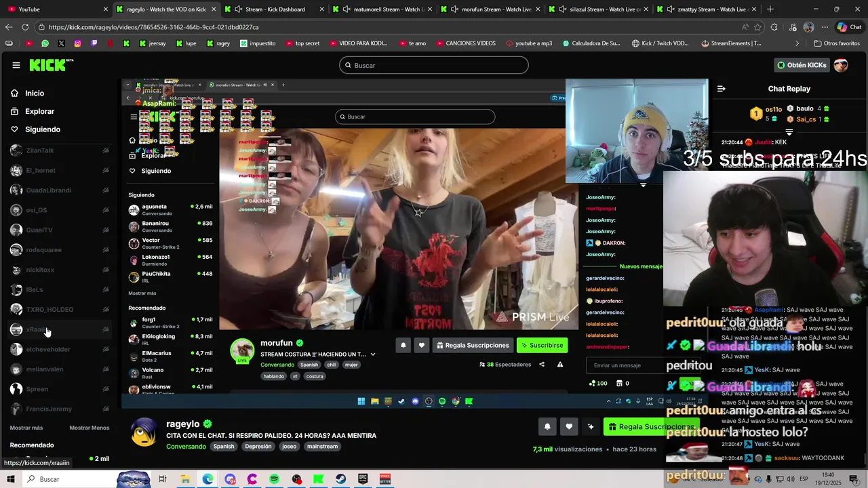Click the rageylo channel name
Viewport: 868px width, 488px height.
pos(183,424)
